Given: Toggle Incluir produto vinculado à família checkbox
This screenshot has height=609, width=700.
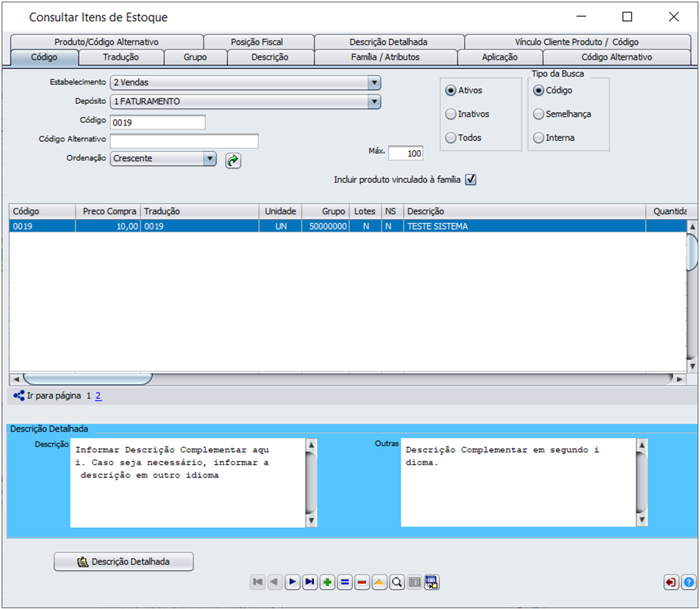Looking at the screenshot, I should 471,180.
